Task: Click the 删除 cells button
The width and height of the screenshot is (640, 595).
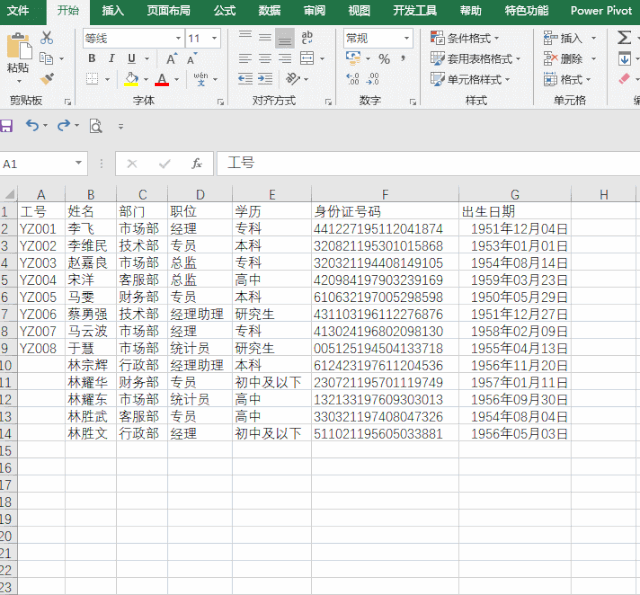Action: click(563, 59)
